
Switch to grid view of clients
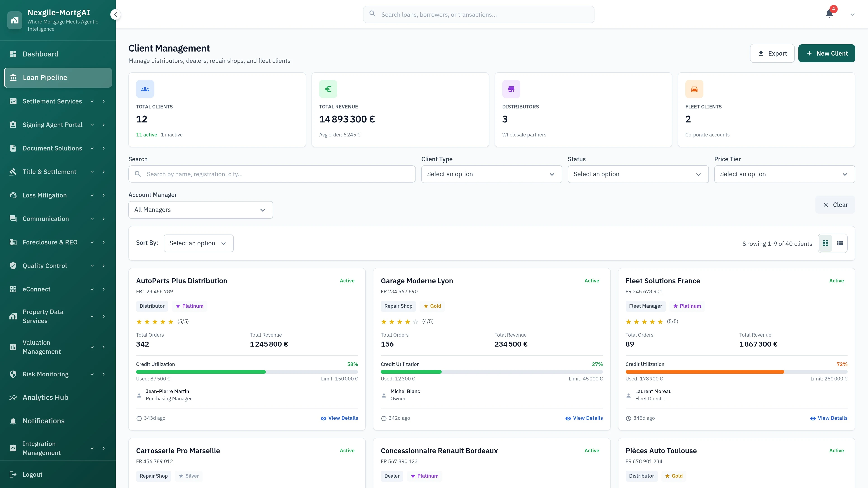click(x=825, y=243)
